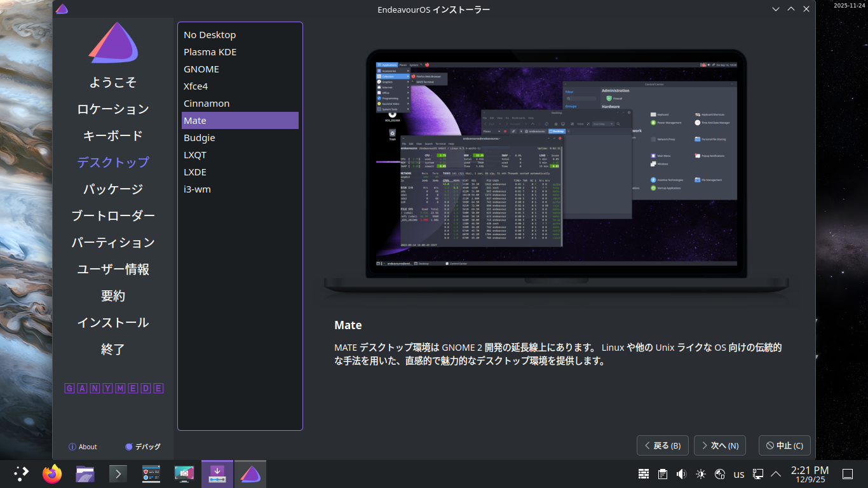Open the clipboard tray icon
Image resolution: width=868 pixels, height=488 pixels.
point(663,474)
